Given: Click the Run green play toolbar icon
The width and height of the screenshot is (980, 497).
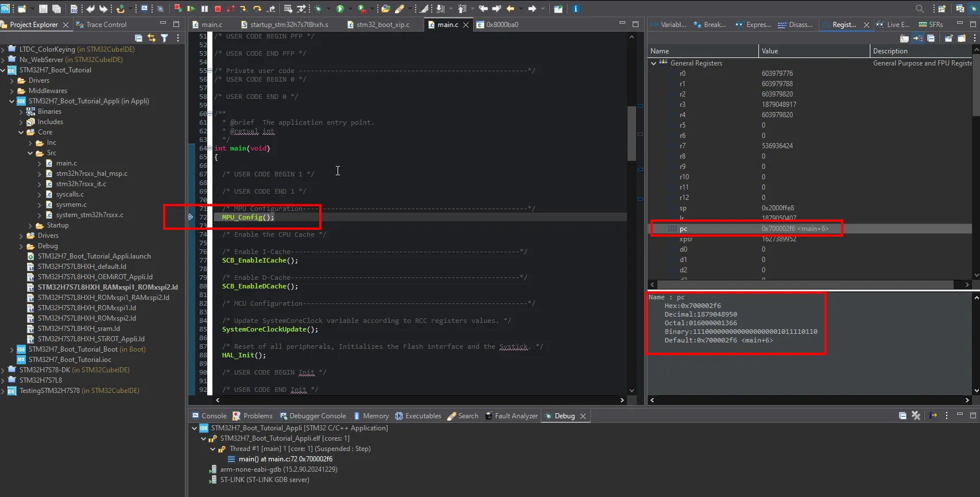Looking at the screenshot, I should point(340,9).
